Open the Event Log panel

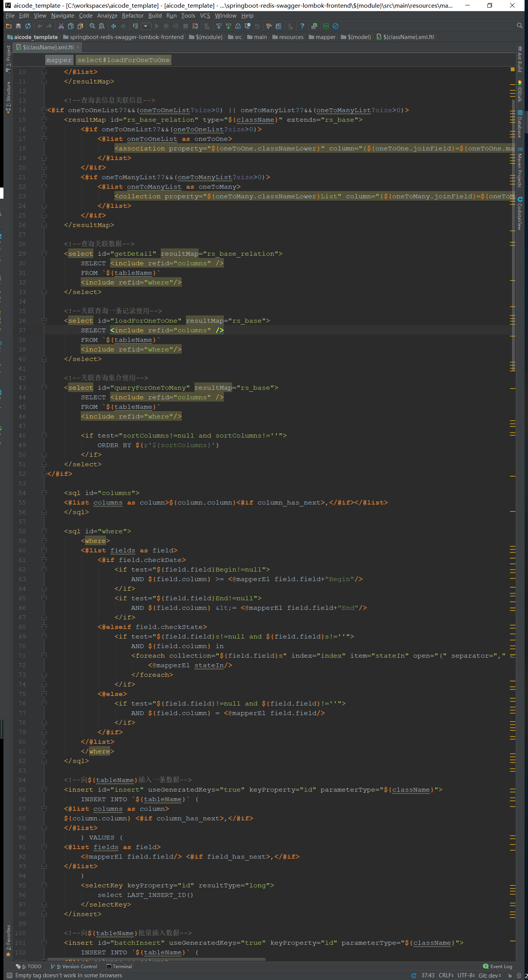497,966
